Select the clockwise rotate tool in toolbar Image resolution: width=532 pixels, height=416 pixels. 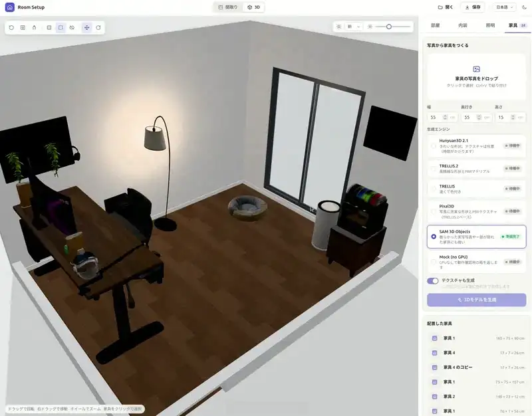[98, 27]
